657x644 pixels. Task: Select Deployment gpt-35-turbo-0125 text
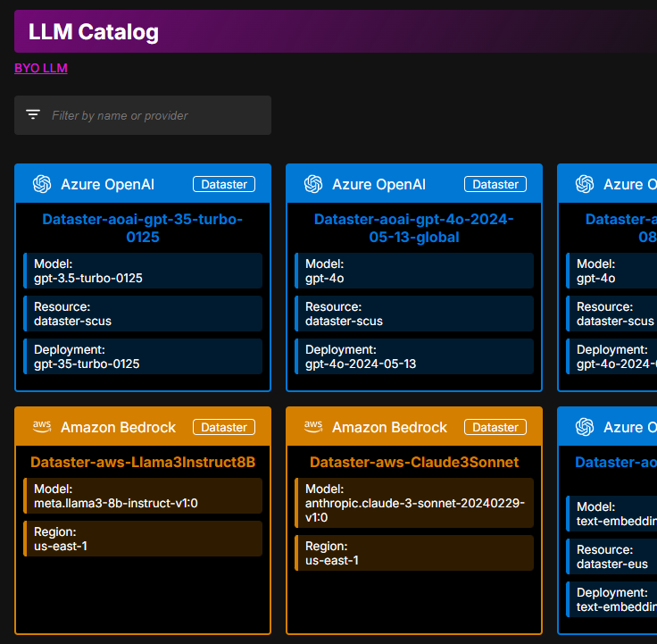click(143, 356)
